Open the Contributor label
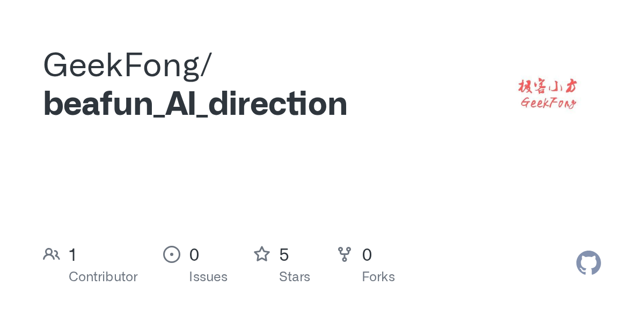 (x=103, y=277)
